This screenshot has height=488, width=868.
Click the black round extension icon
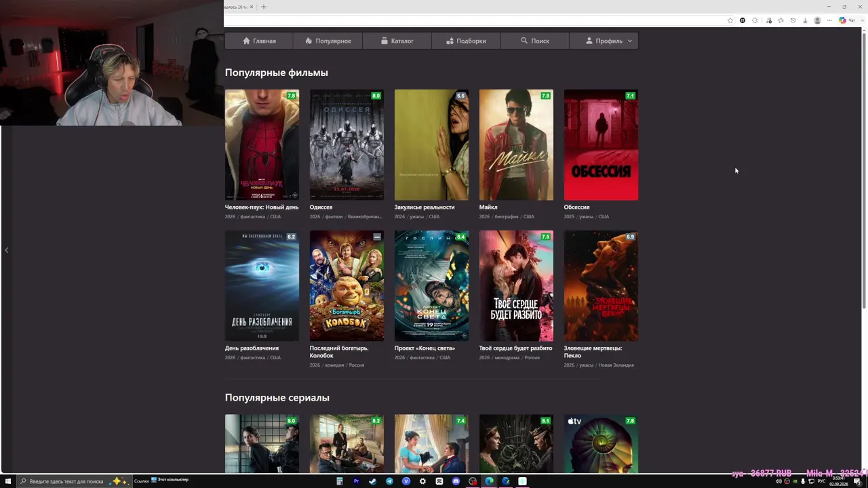(743, 20)
